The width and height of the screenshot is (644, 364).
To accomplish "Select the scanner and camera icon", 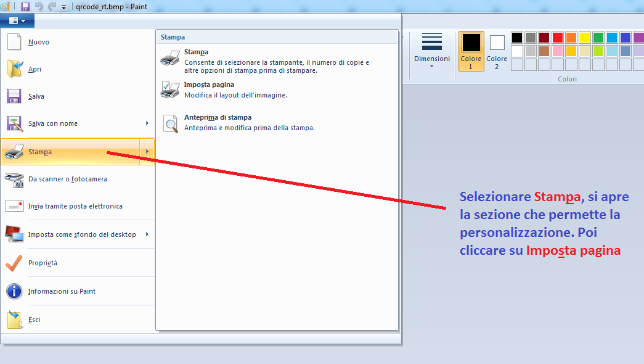I will point(14,180).
